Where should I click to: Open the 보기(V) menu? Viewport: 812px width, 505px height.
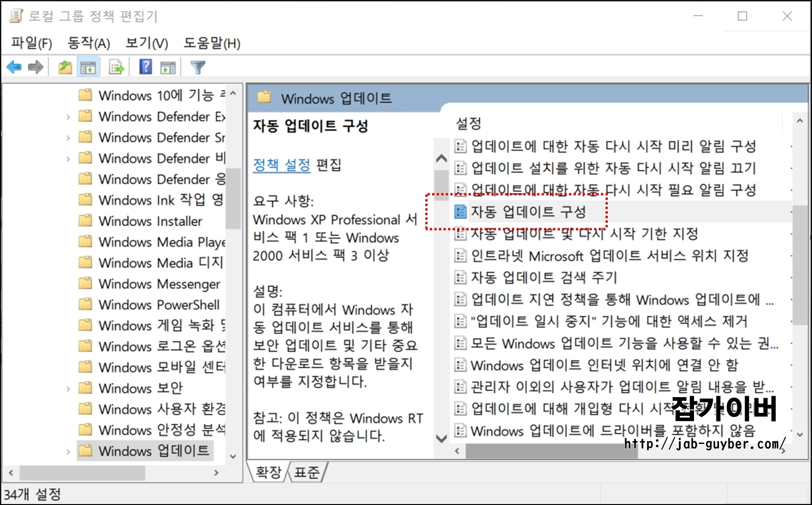[147, 43]
